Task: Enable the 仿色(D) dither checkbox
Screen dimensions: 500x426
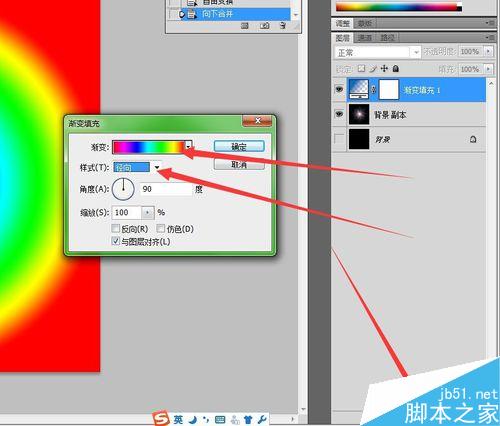Action: tap(161, 228)
